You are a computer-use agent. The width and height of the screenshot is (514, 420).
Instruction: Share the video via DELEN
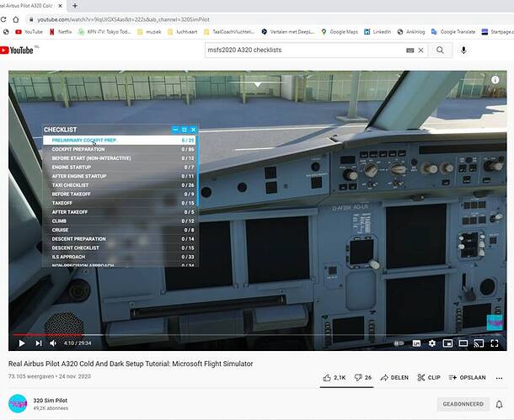click(394, 377)
